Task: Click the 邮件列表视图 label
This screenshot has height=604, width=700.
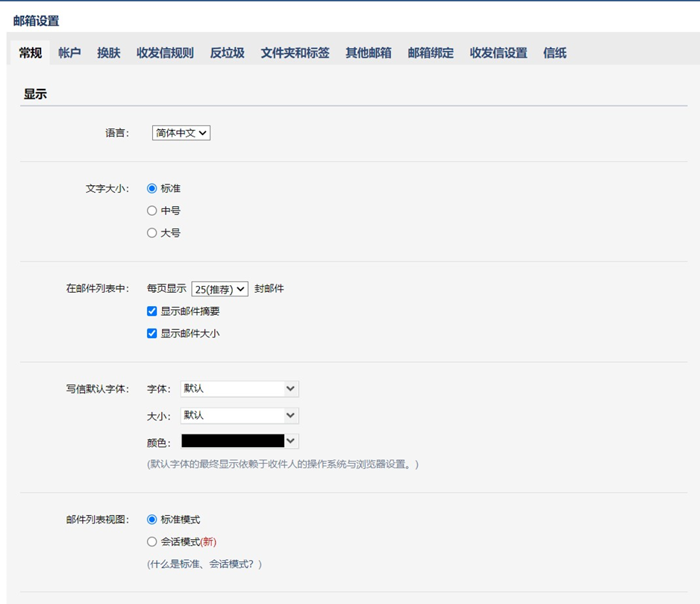Action: click(x=97, y=520)
